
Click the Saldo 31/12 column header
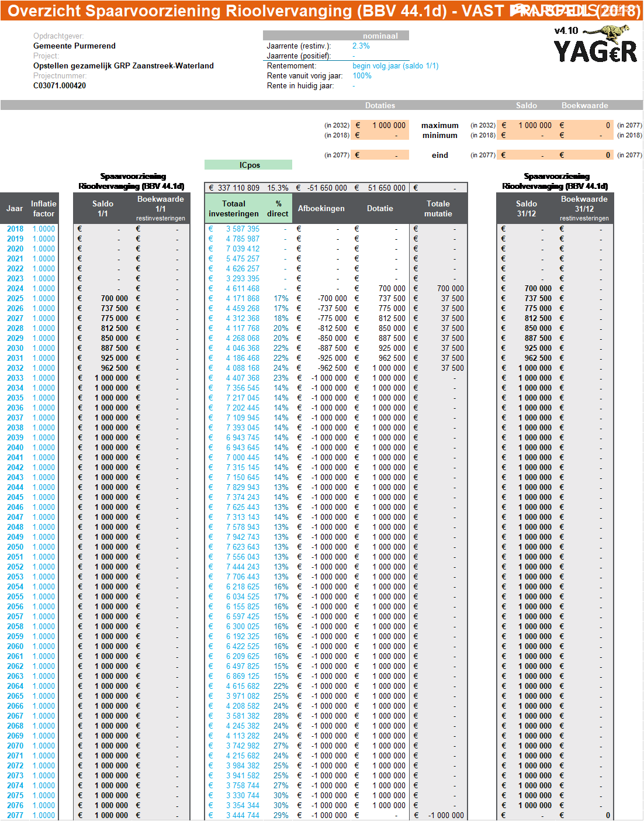coord(527,208)
